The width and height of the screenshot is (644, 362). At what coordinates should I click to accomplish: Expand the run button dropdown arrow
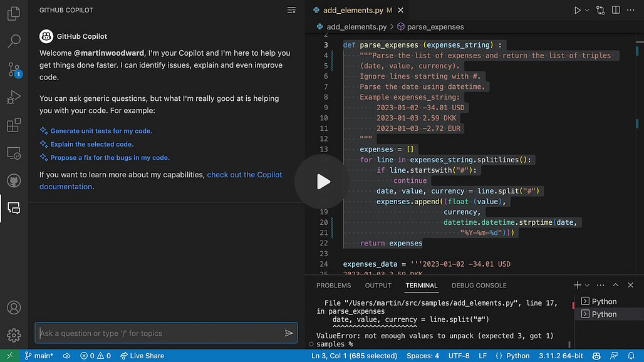[587, 10]
